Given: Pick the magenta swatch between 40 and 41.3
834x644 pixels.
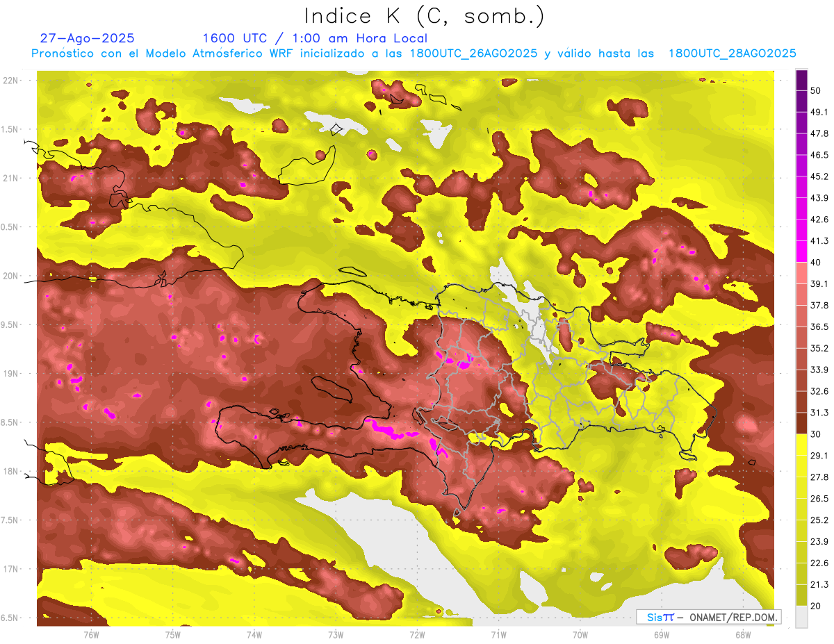Looking at the screenshot, I should coord(801,251).
